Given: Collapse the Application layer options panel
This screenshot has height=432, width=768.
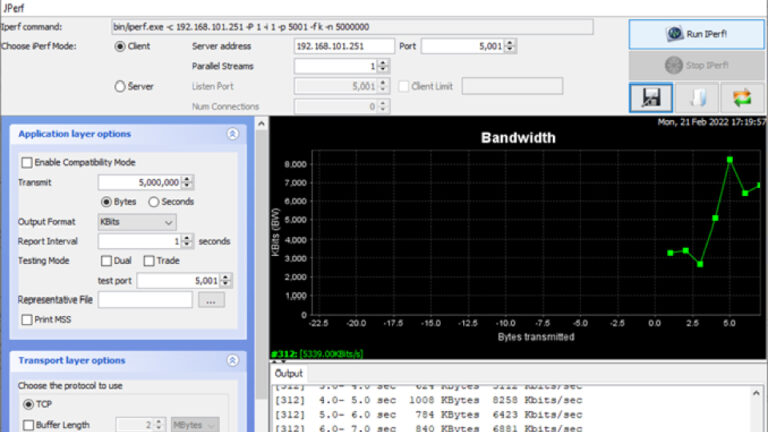Looking at the screenshot, I should (x=233, y=134).
